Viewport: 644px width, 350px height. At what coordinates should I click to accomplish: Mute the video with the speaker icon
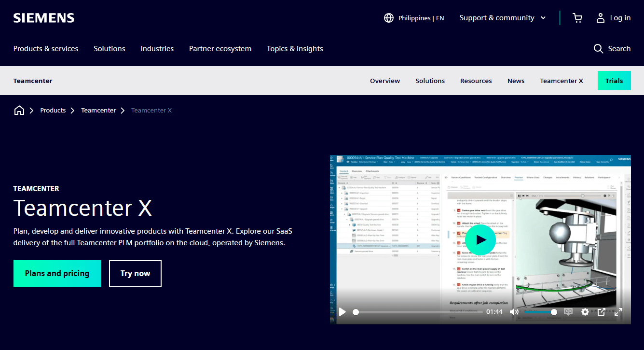(514, 312)
